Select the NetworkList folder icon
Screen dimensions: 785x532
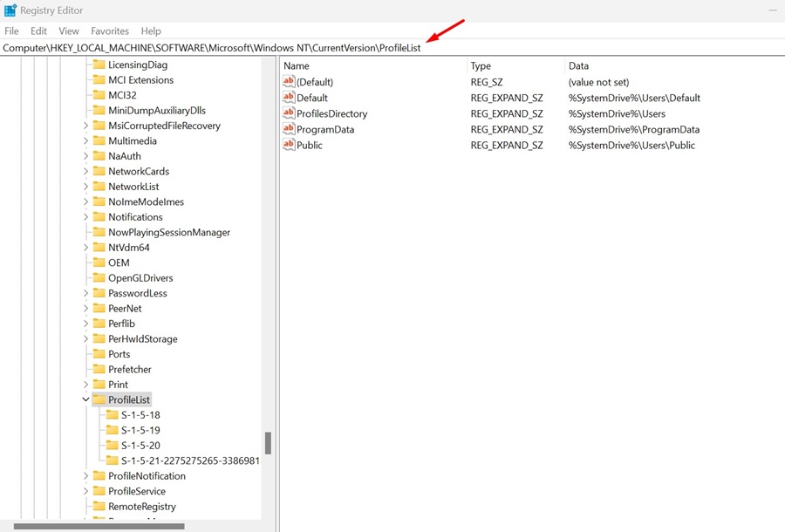click(x=99, y=186)
